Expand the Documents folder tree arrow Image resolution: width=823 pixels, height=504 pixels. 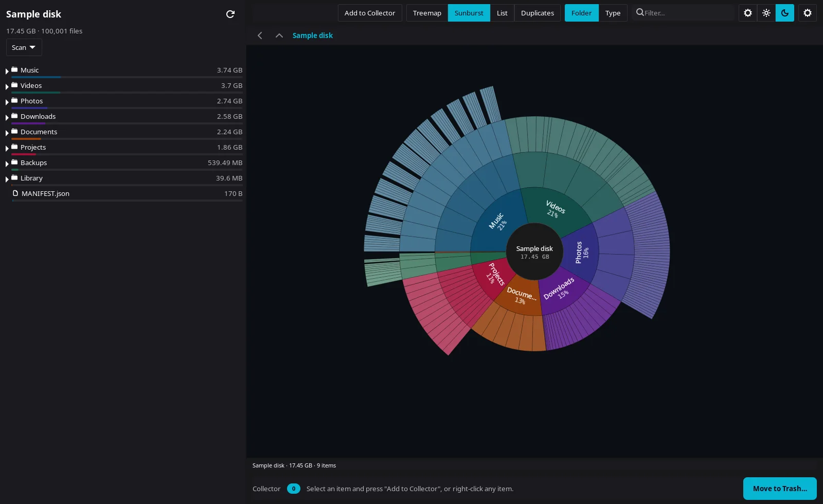tap(7, 133)
